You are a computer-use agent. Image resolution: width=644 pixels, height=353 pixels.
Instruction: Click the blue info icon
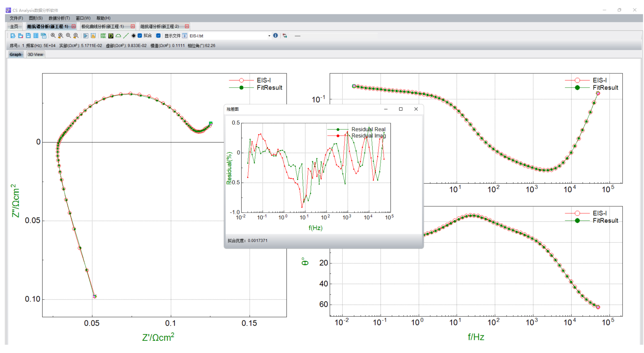click(x=275, y=35)
